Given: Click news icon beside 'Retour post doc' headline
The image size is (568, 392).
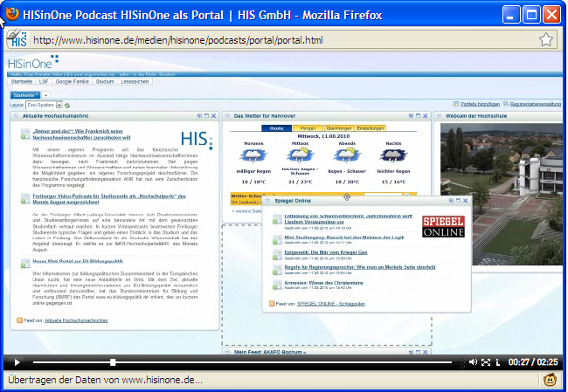Looking at the screenshot, I should tap(25, 134).
